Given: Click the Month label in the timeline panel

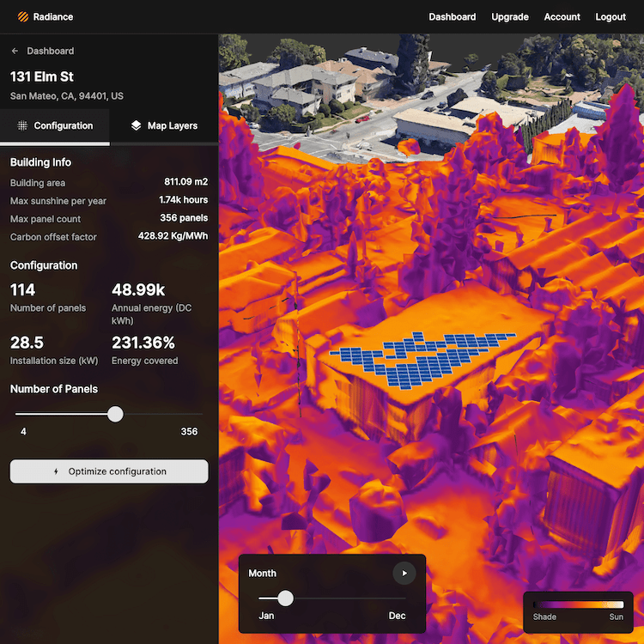Looking at the screenshot, I should pos(262,574).
